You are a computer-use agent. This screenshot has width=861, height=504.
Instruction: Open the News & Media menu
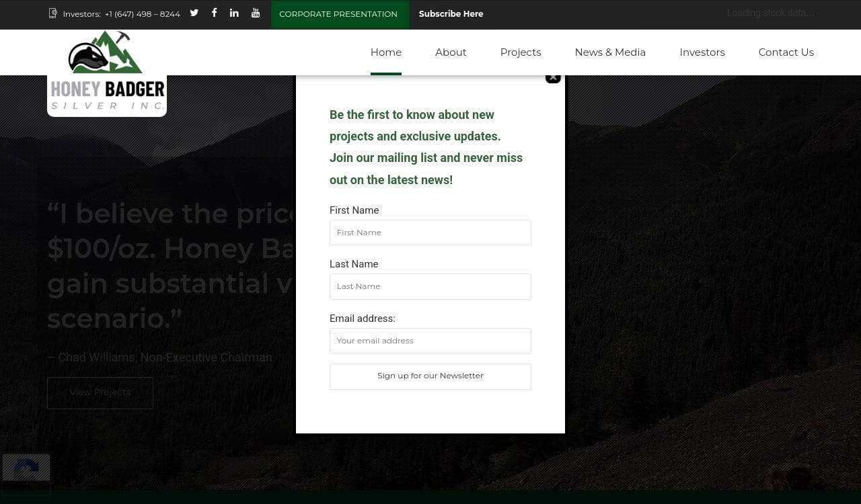[610, 52]
